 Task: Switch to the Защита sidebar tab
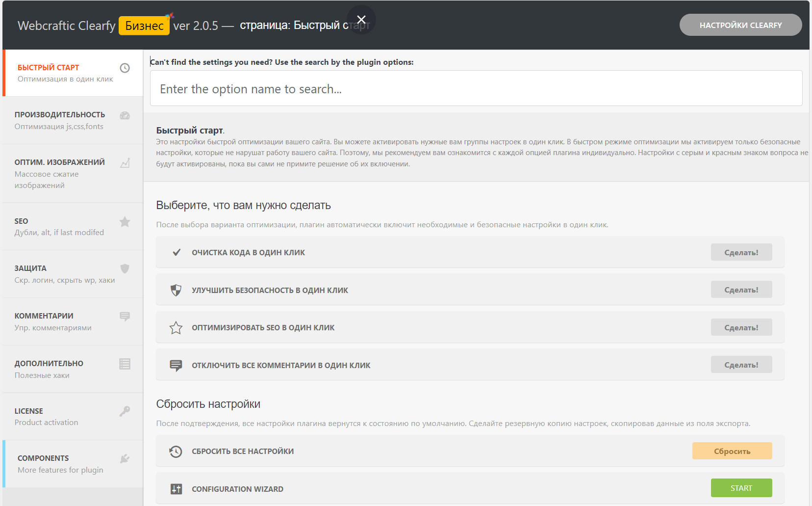[x=65, y=274]
